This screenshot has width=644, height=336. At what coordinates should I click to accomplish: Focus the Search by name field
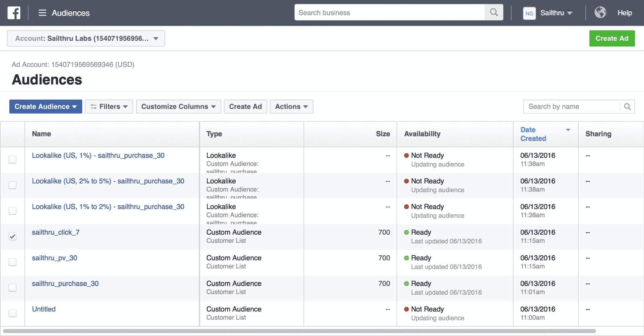click(572, 107)
